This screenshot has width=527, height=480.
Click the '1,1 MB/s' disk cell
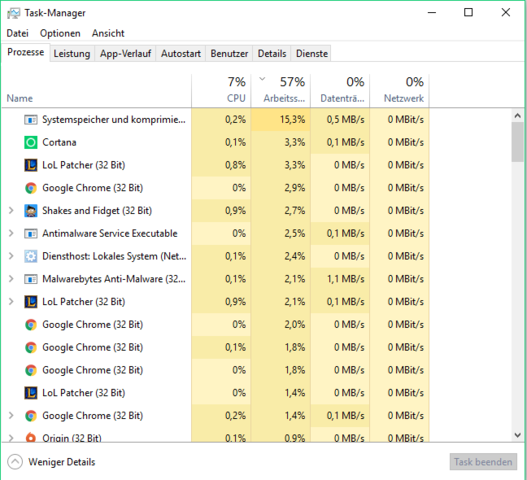(x=340, y=279)
